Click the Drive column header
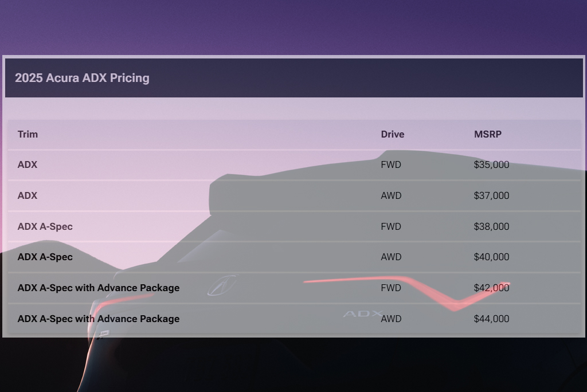This screenshot has width=587, height=392. 392,134
